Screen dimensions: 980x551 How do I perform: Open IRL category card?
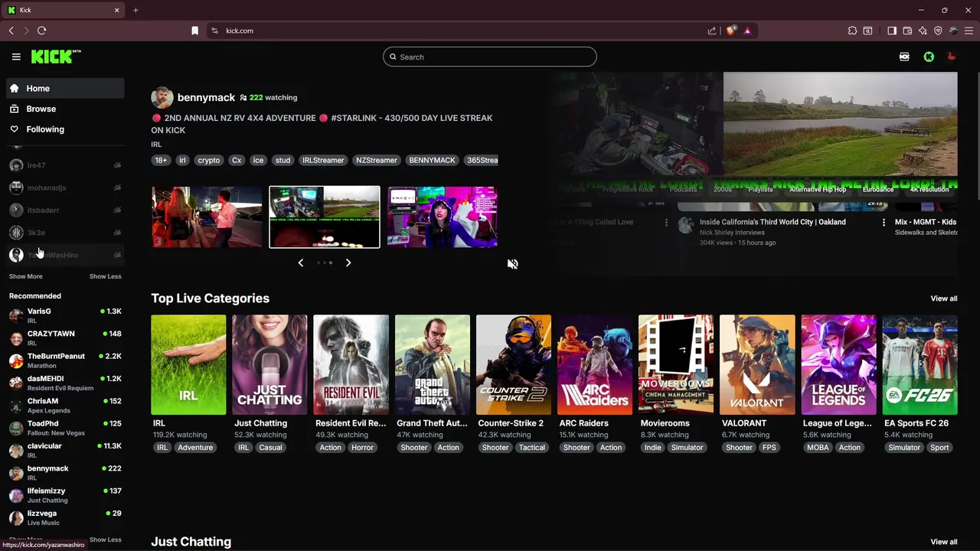click(188, 364)
